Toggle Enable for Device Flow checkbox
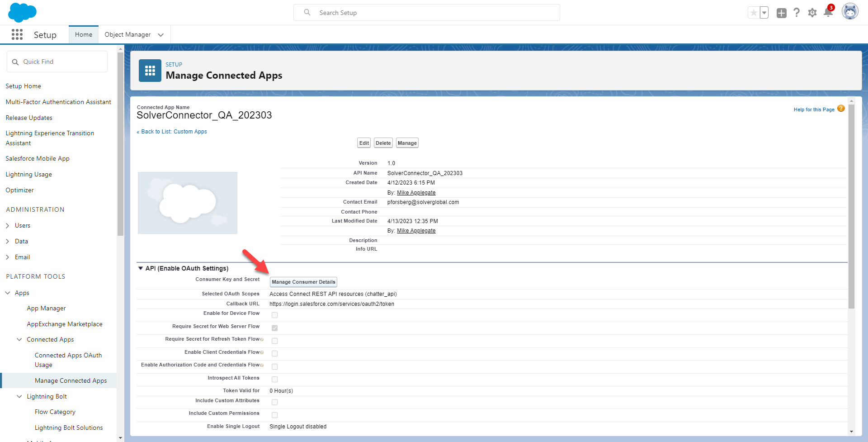 pyautogui.click(x=274, y=315)
